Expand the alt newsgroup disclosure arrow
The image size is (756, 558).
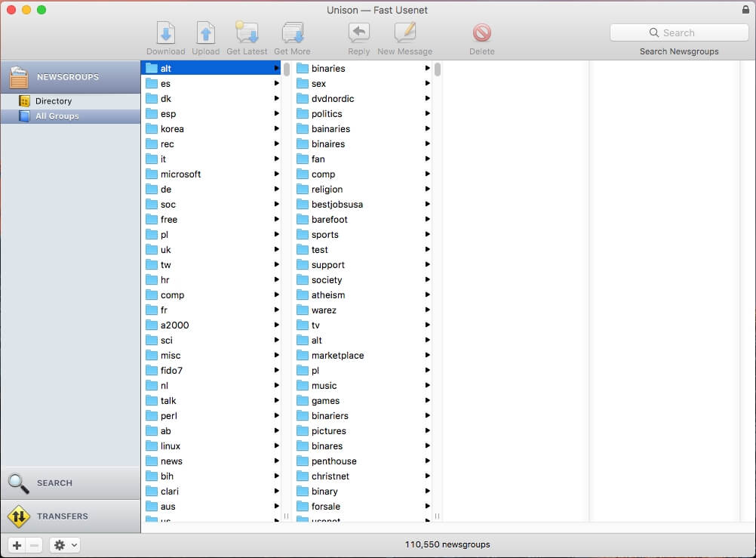[278, 68]
